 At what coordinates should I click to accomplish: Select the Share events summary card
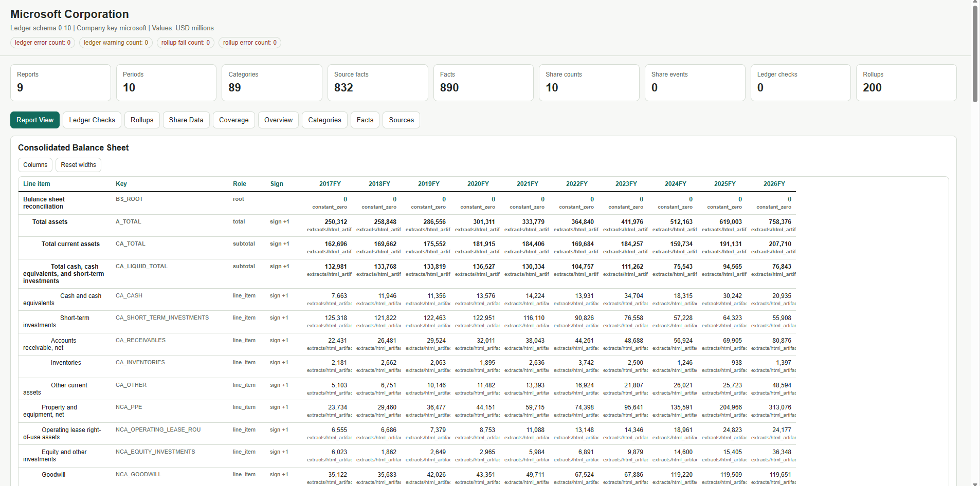[x=695, y=83]
